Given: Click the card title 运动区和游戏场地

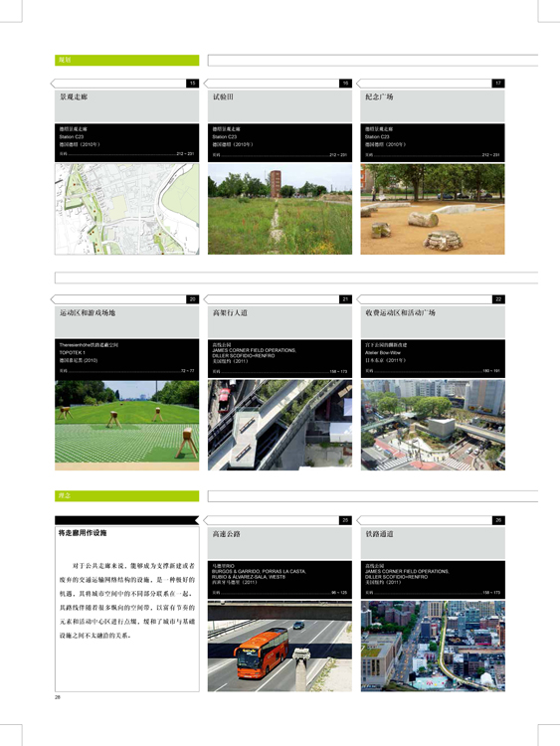Looking at the screenshot, I should pyautogui.click(x=88, y=313).
